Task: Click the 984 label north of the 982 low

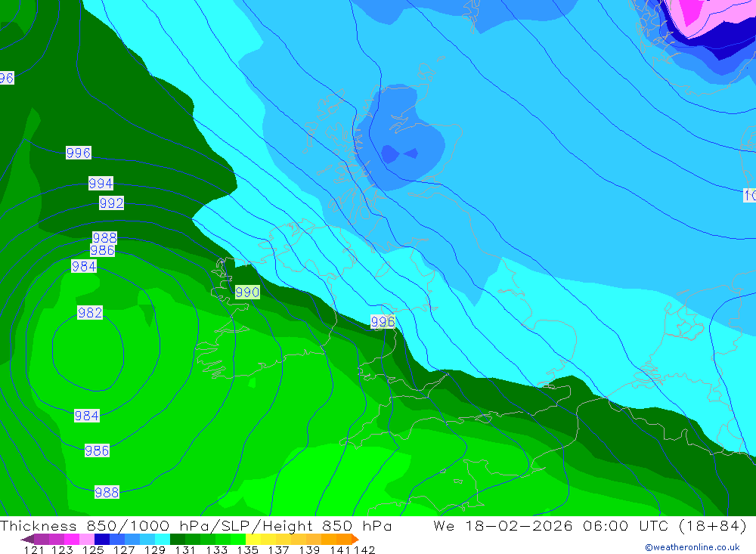Action: (x=84, y=266)
